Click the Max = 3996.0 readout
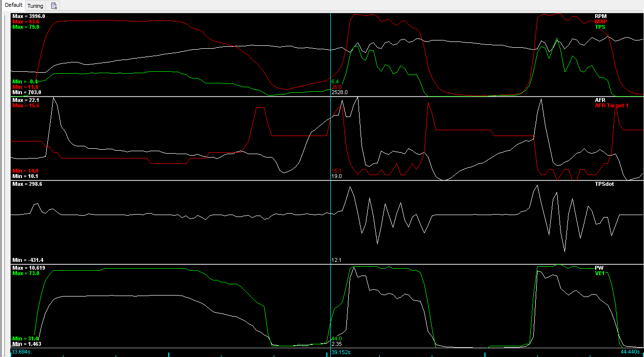This screenshot has width=644, height=357. click(x=29, y=16)
